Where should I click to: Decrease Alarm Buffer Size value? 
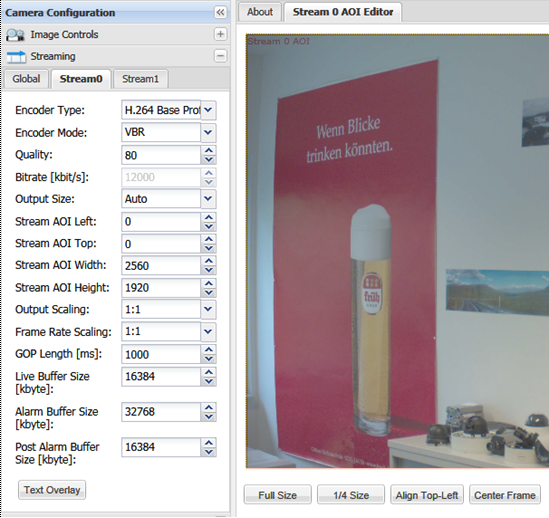point(209,416)
